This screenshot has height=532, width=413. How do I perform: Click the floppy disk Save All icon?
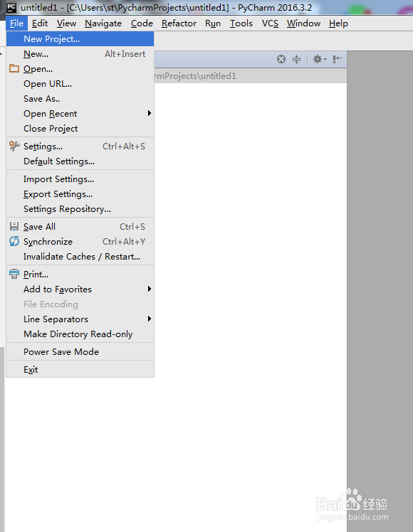[x=14, y=226]
